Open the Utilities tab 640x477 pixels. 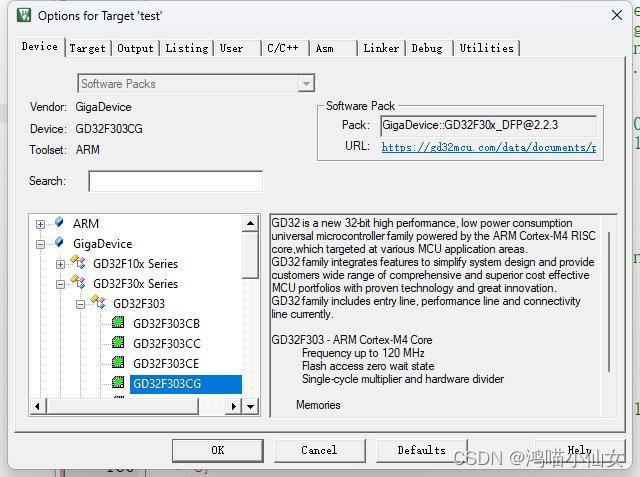(487, 49)
